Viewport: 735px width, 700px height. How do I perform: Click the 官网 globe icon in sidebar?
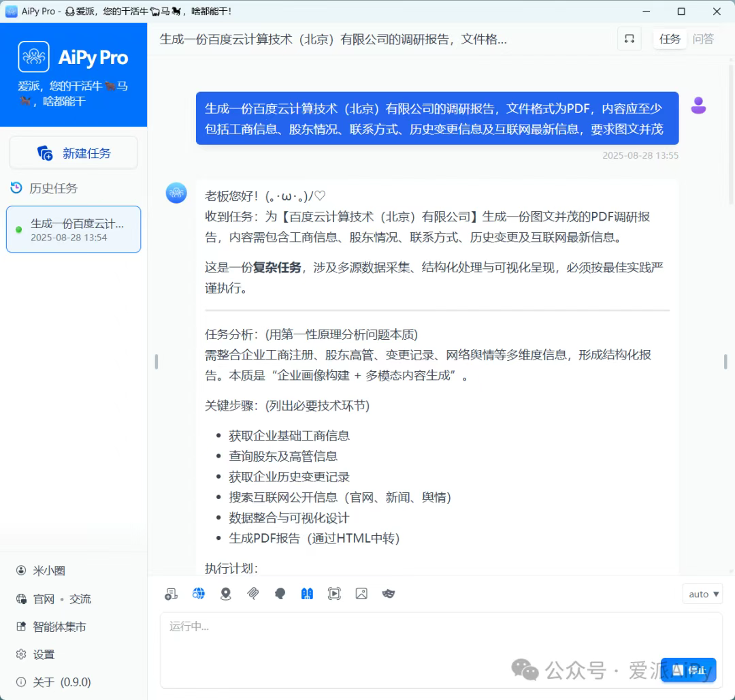pyautogui.click(x=21, y=599)
